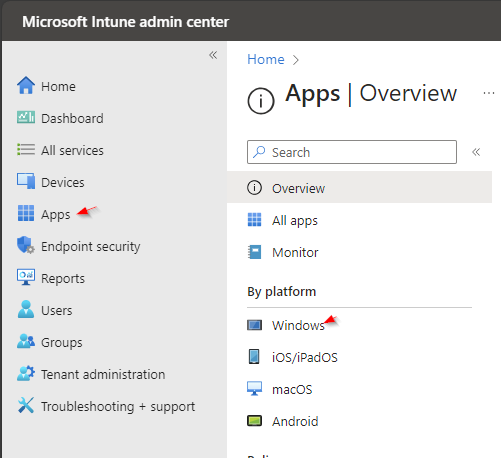Click the Groups people icon

[26, 341]
